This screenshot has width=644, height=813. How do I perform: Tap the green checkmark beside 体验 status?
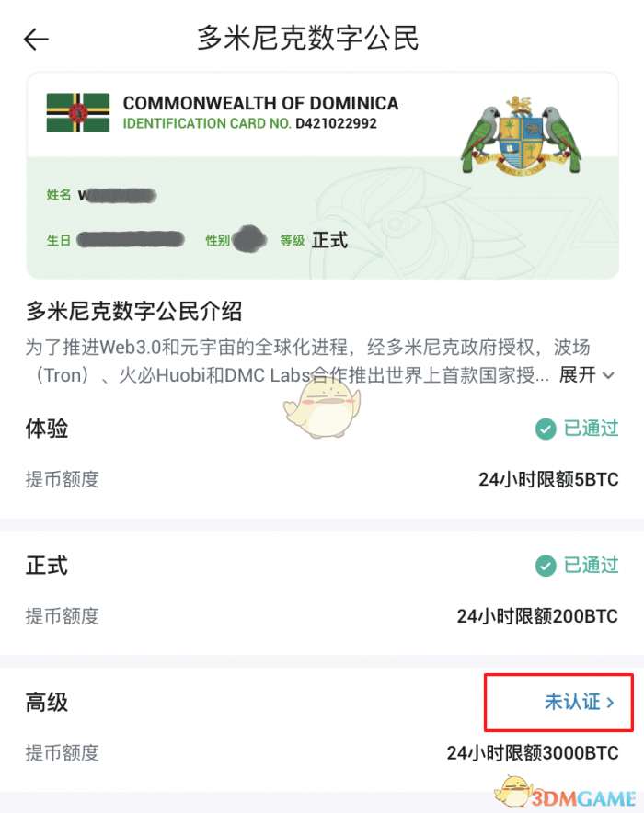point(546,429)
